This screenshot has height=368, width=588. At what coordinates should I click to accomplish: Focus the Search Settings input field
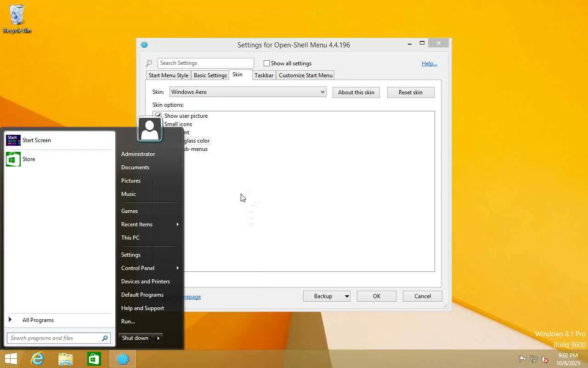coord(206,63)
